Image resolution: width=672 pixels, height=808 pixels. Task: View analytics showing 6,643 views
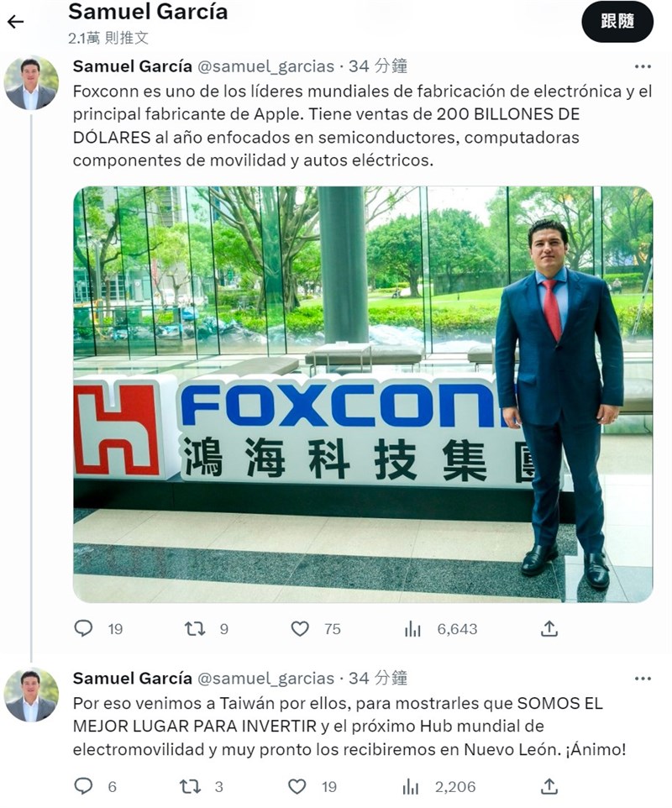(412, 628)
